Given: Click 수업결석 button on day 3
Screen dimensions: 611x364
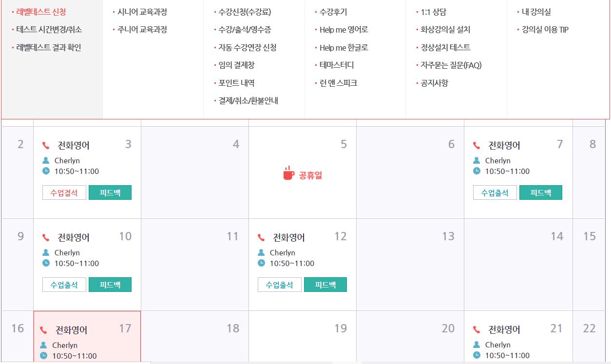Looking at the screenshot, I should pos(64,192).
